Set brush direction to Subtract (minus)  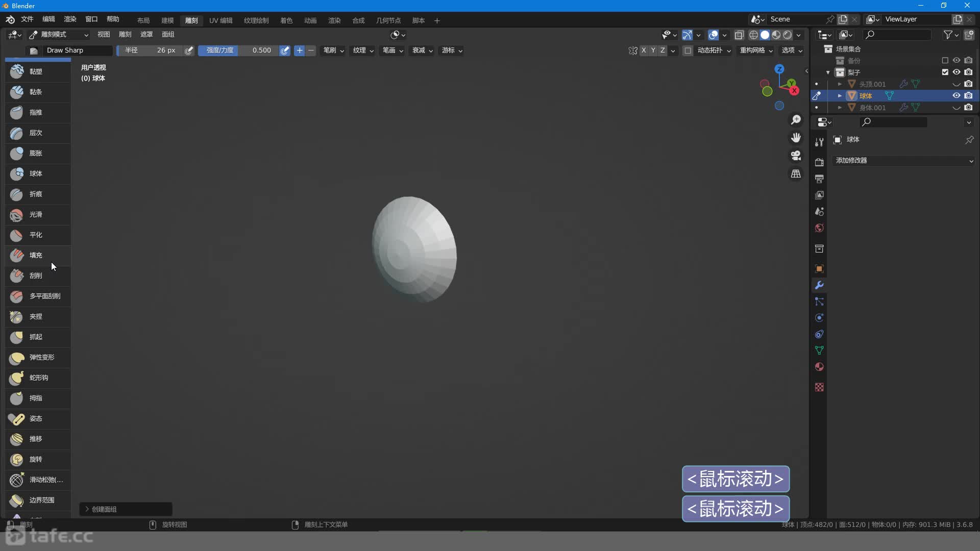coord(311,51)
